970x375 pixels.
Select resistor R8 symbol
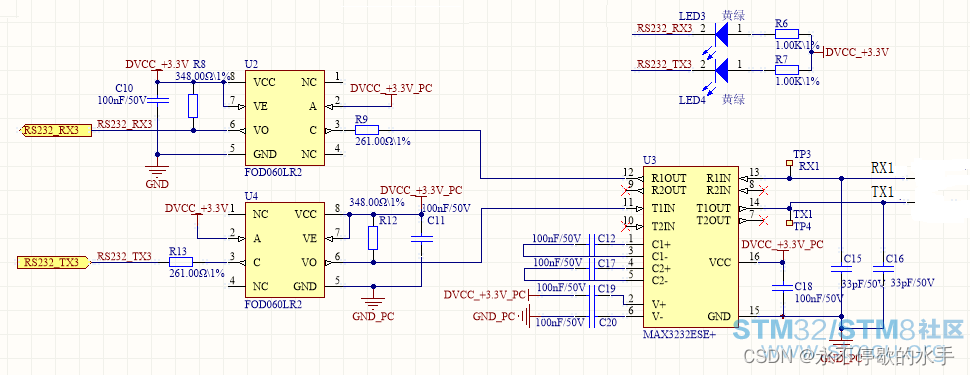(x=193, y=106)
